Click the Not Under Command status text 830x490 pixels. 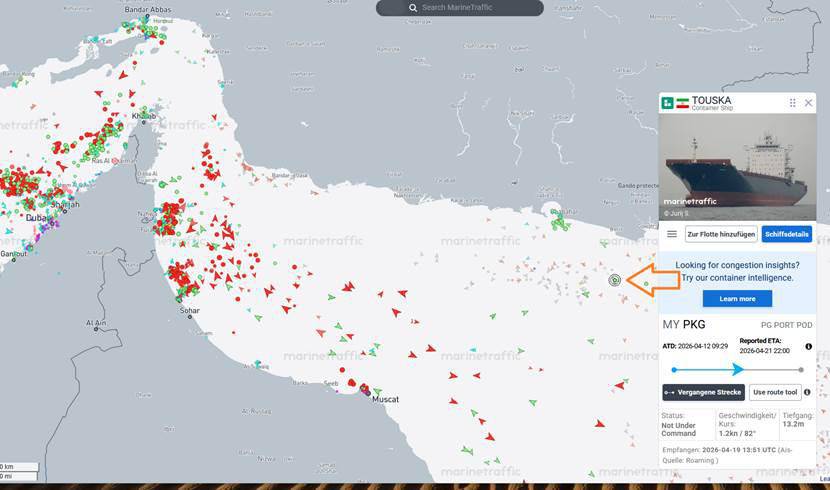[679, 429]
